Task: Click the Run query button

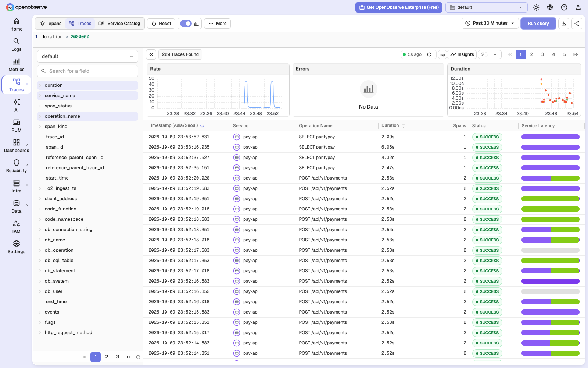Action: (538, 24)
